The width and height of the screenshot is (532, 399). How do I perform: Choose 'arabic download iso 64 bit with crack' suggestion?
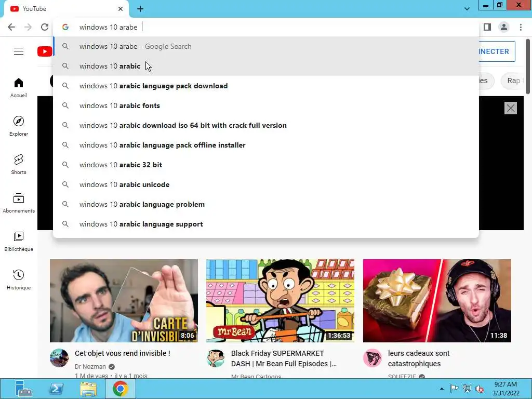coord(266,125)
